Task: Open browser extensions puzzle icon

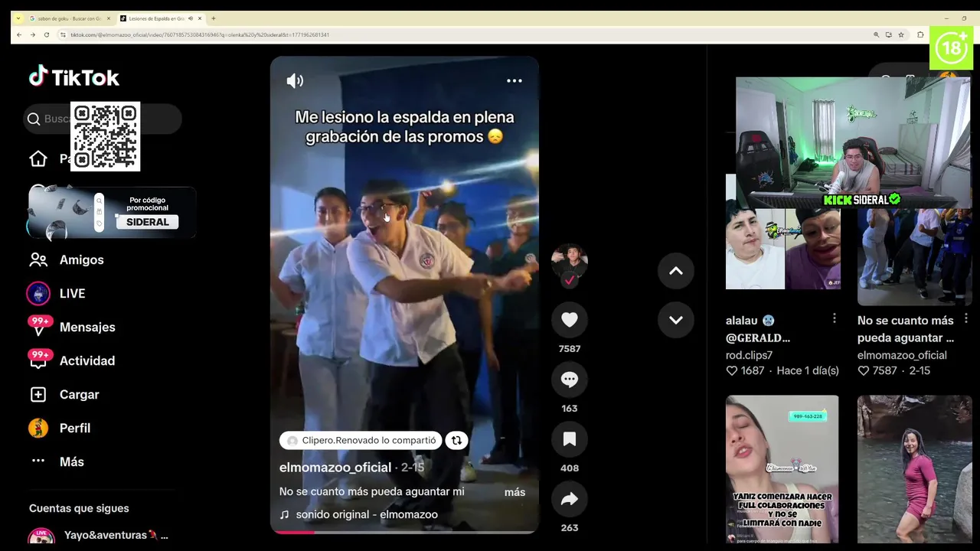Action: pos(920,34)
